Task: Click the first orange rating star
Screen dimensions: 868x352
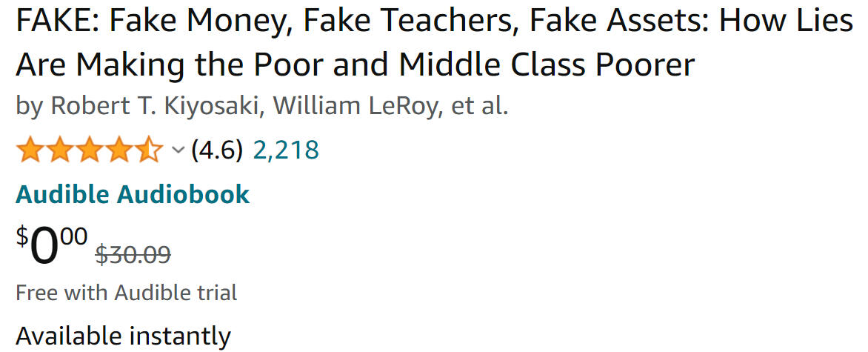Action: (x=30, y=150)
